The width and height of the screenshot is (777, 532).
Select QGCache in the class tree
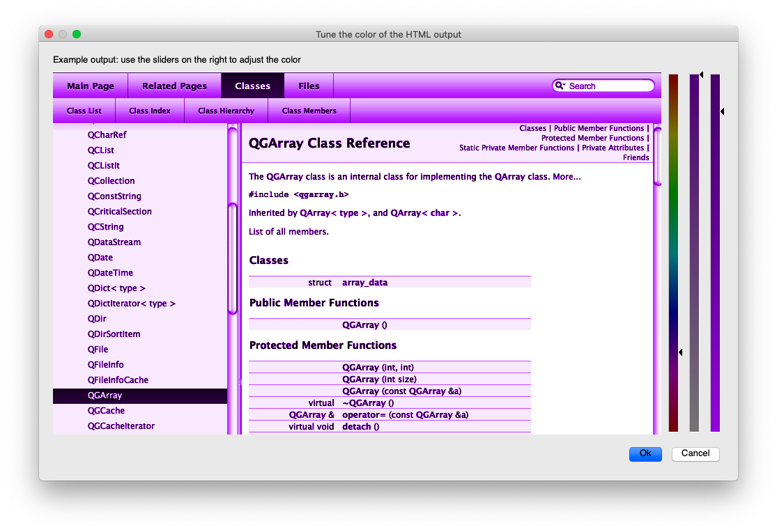[x=106, y=411]
